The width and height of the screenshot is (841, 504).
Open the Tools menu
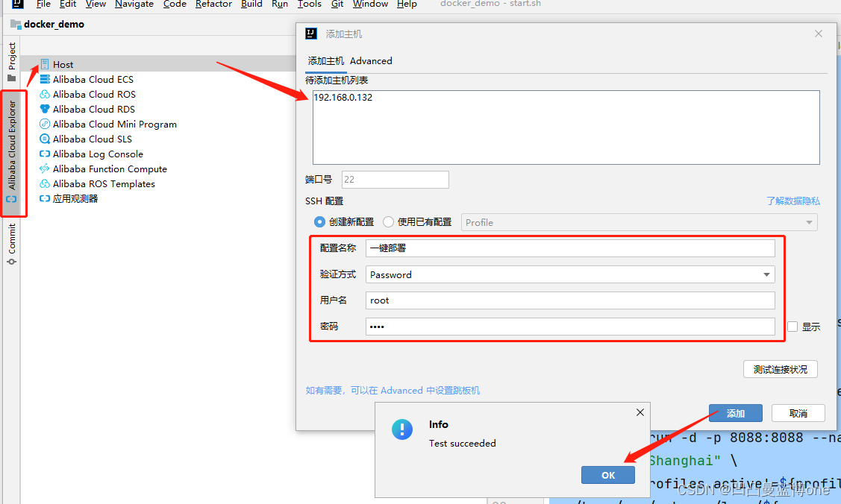310,4
